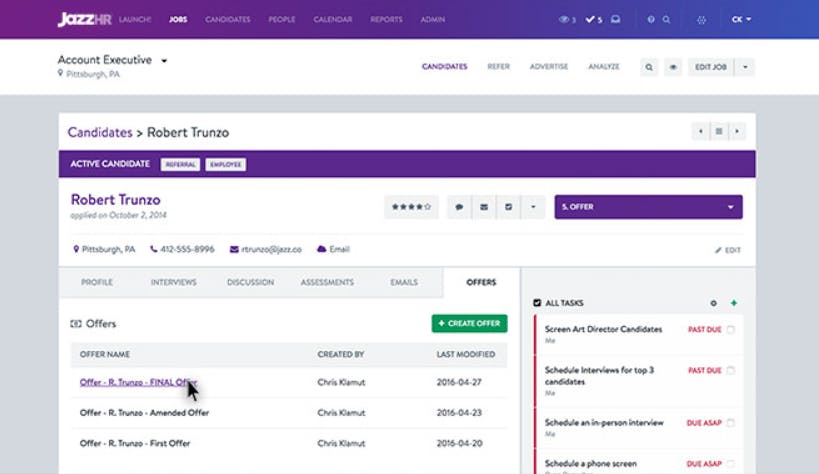Open the FINAL Offer link

pyautogui.click(x=138, y=383)
